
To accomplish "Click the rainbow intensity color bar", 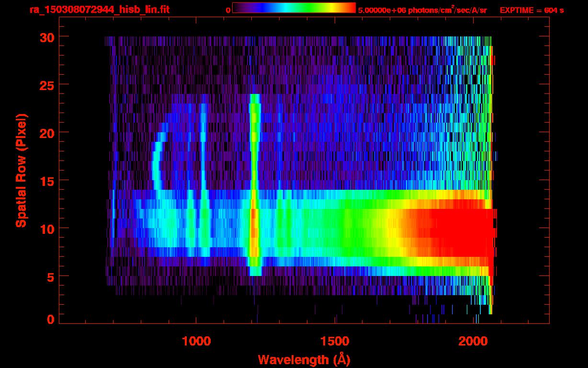I will [294, 8].
